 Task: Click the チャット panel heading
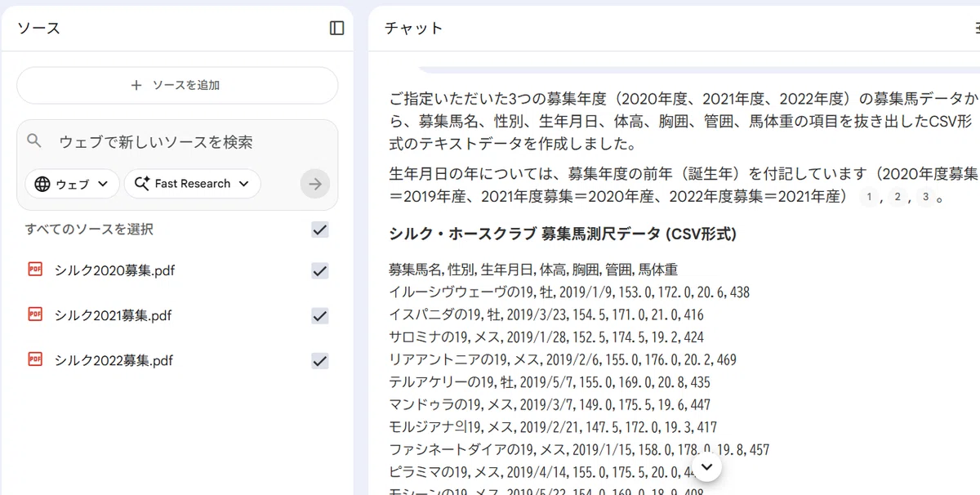[x=413, y=28]
